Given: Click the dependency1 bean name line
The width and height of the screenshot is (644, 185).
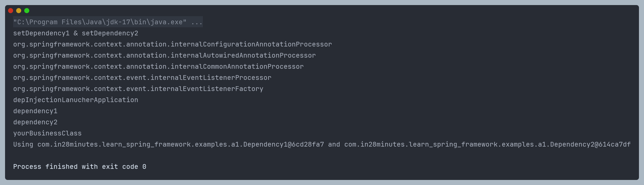Looking at the screenshot, I should [x=35, y=111].
